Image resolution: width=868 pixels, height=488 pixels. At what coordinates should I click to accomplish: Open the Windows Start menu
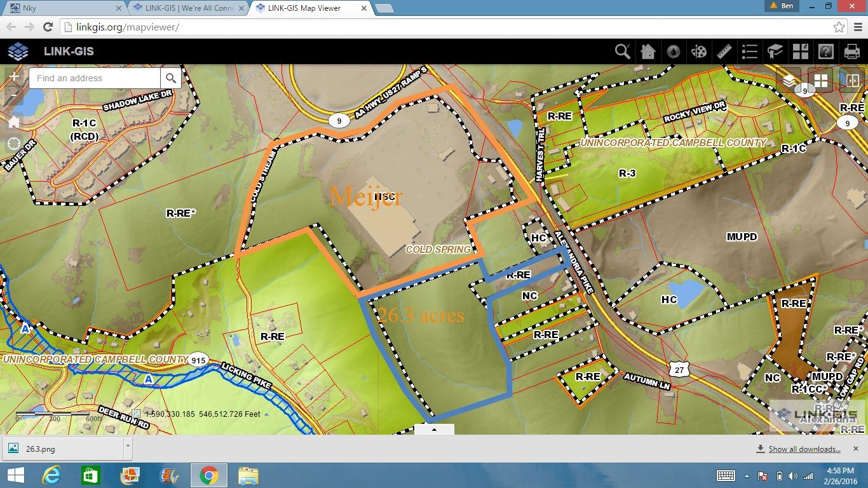tap(15, 475)
